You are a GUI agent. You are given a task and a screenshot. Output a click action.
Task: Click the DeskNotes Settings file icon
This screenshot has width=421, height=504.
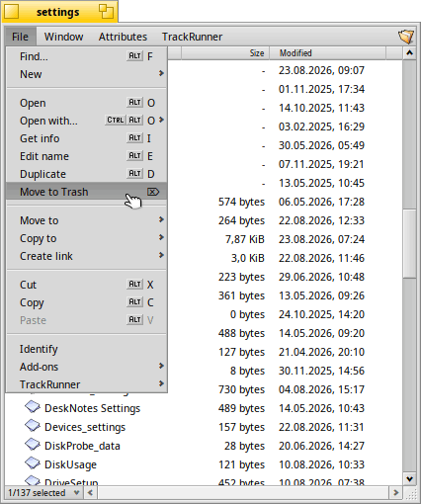coord(33,407)
